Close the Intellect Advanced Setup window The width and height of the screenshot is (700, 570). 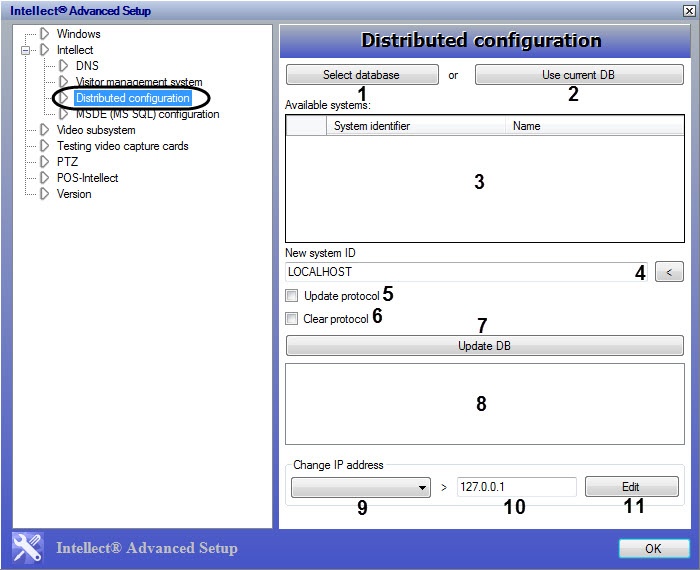[689, 11]
